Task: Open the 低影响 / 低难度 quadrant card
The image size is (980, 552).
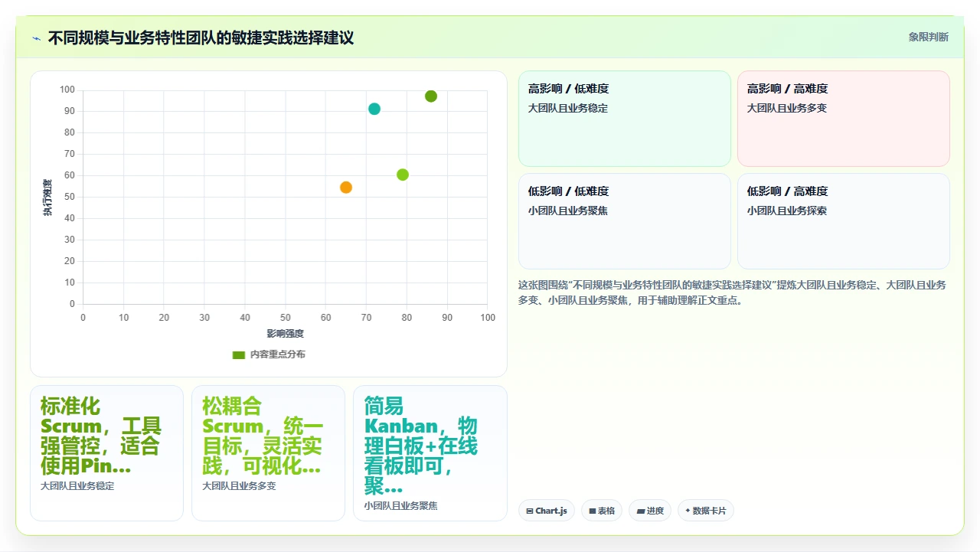Action: click(625, 221)
